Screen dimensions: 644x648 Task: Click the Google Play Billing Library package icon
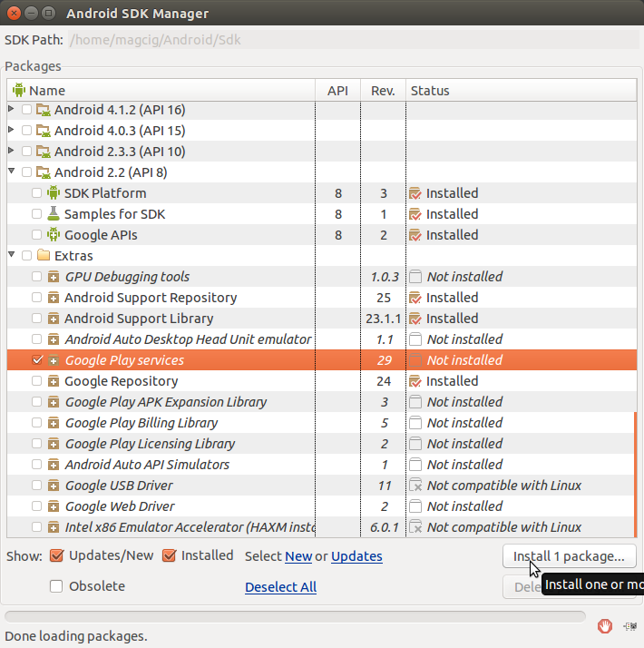pyautogui.click(x=54, y=423)
